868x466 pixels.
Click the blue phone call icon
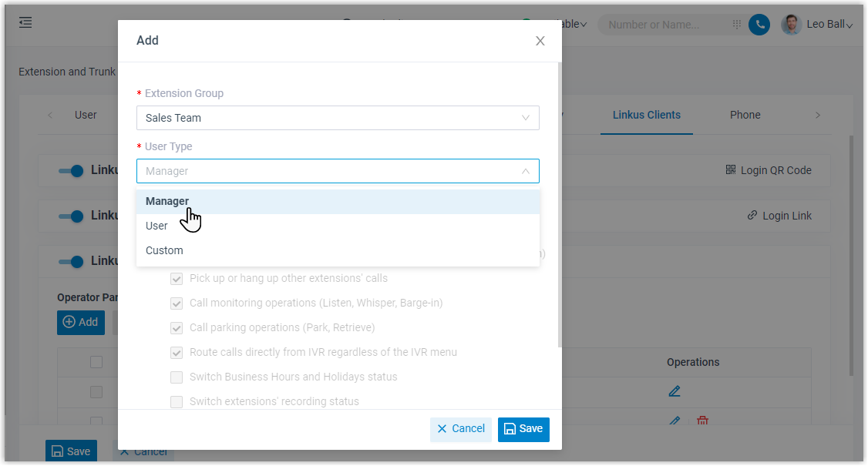[x=759, y=24]
